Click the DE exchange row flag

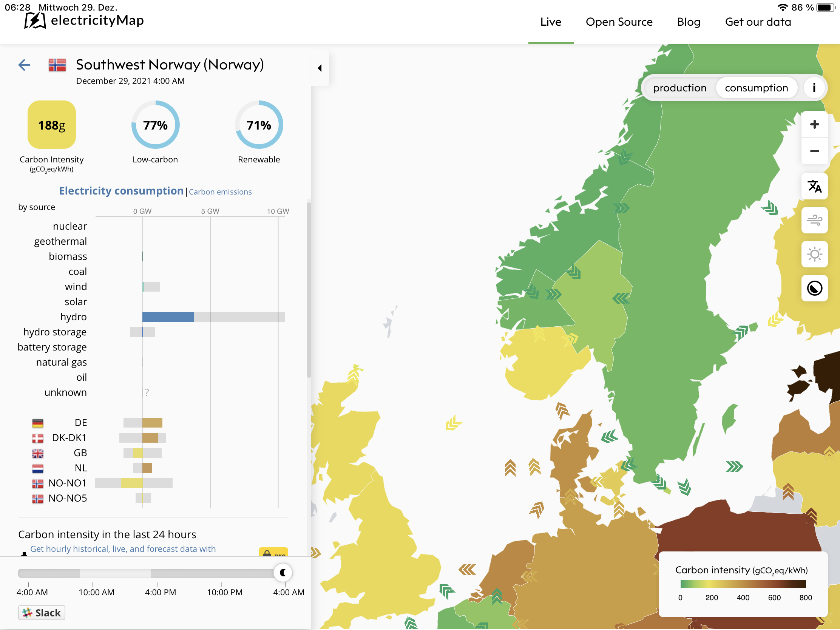point(38,423)
